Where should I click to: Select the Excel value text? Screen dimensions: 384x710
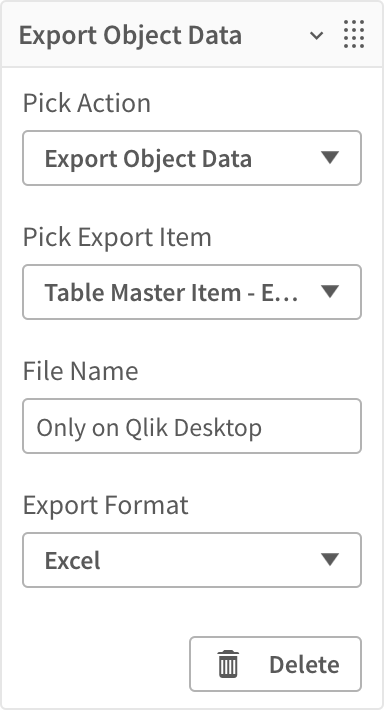point(72,561)
